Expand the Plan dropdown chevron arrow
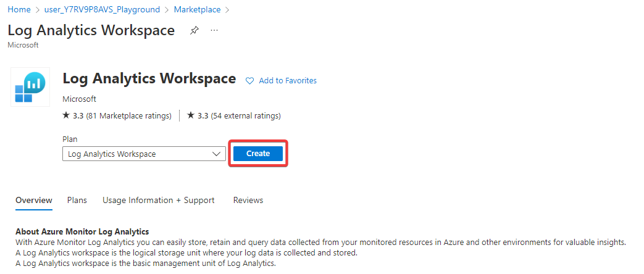Image resolution: width=644 pixels, height=274 pixels. (216, 154)
